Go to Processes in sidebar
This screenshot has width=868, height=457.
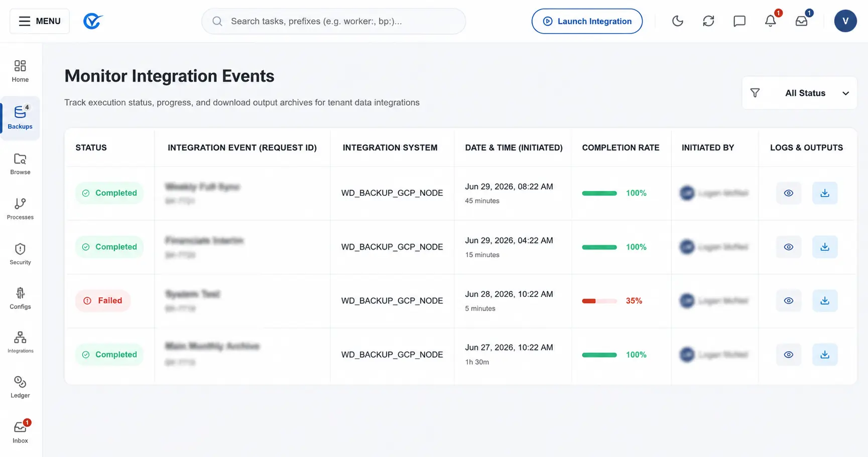20,209
